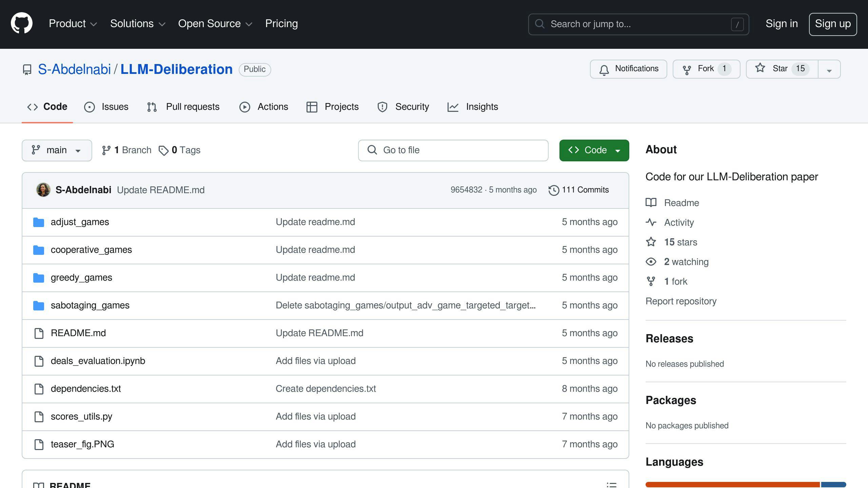Expand the green Code dropdown
Image resolution: width=868 pixels, height=488 pixels.
(594, 150)
